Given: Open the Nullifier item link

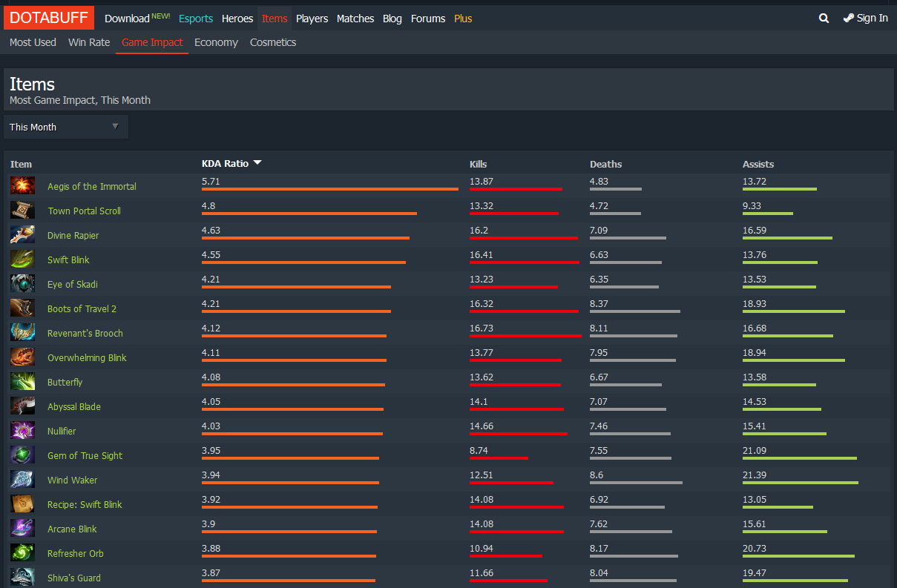Looking at the screenshot, I should (x=62, y=431).
